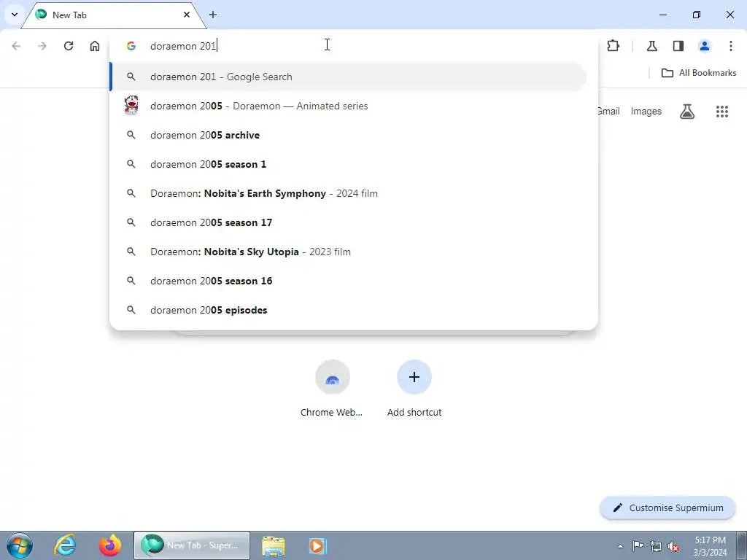
Task: Click the Doraemon thumbnail in suggestions
Action: [x=131, y=105]
